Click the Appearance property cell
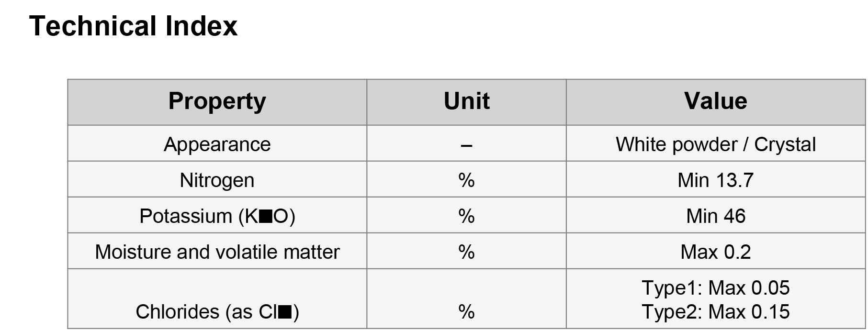This screenshot has height=331, width=868. [x=217, y=144]
